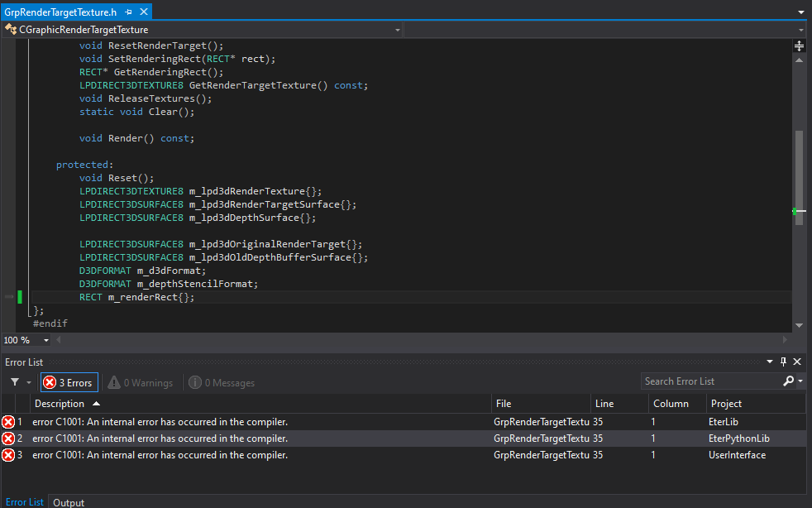Toggle auto-hide pin on Error List panel
Viewport: 812px width, 508px height.
[x=783, y=362]
